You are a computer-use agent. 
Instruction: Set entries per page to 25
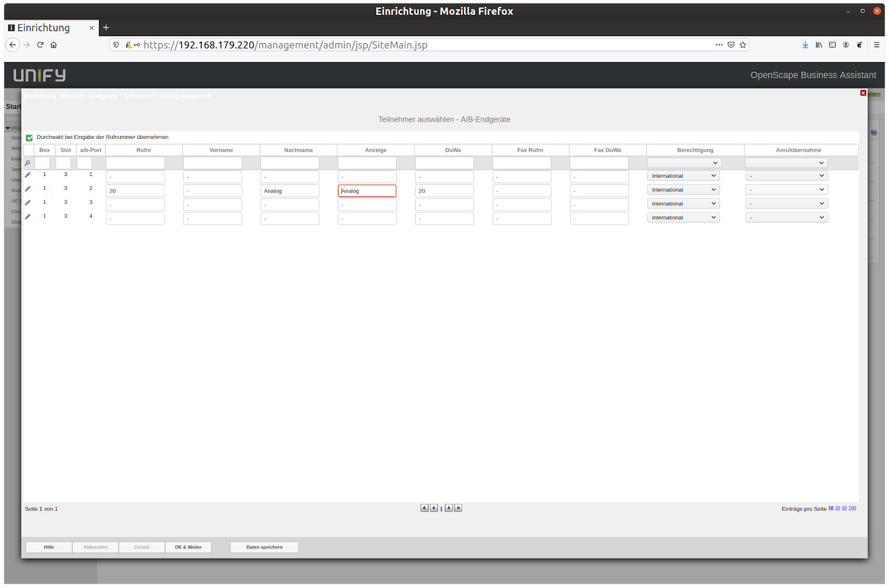click(x=837, y=508)
